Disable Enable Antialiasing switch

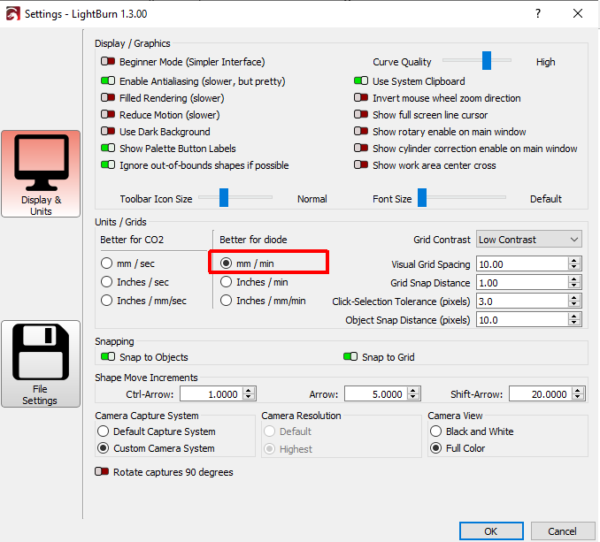pyautogui.click(x=107, y=81)
